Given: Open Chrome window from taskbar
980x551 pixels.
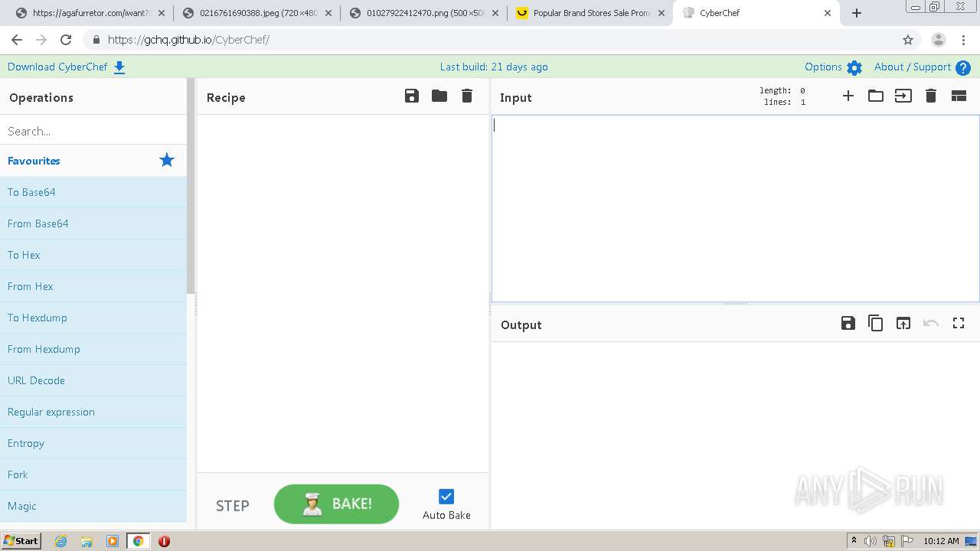Looking at the screenshot, I should [x=138, y=541].
